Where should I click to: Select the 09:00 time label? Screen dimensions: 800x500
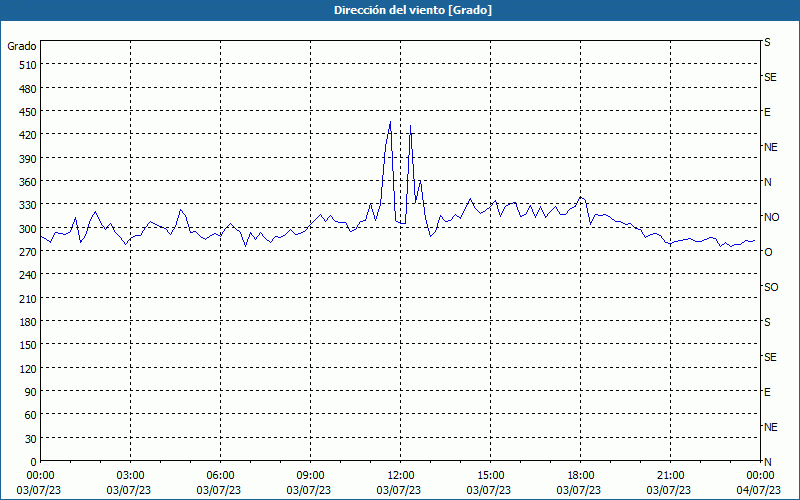point(310,476)
